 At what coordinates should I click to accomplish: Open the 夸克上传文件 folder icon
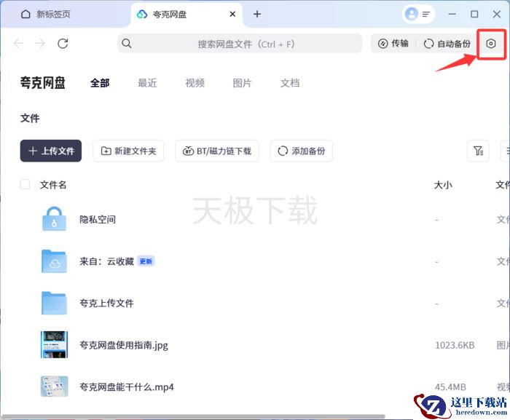[55, 303]
